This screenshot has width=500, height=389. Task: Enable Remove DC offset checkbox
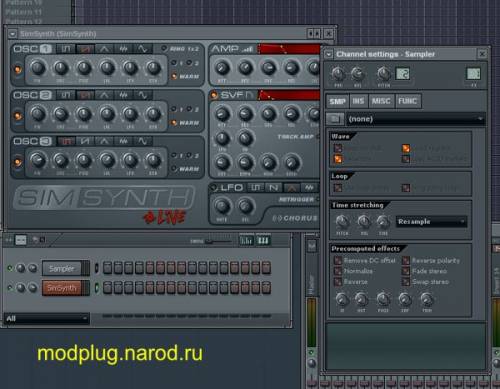tap(338, 260)
